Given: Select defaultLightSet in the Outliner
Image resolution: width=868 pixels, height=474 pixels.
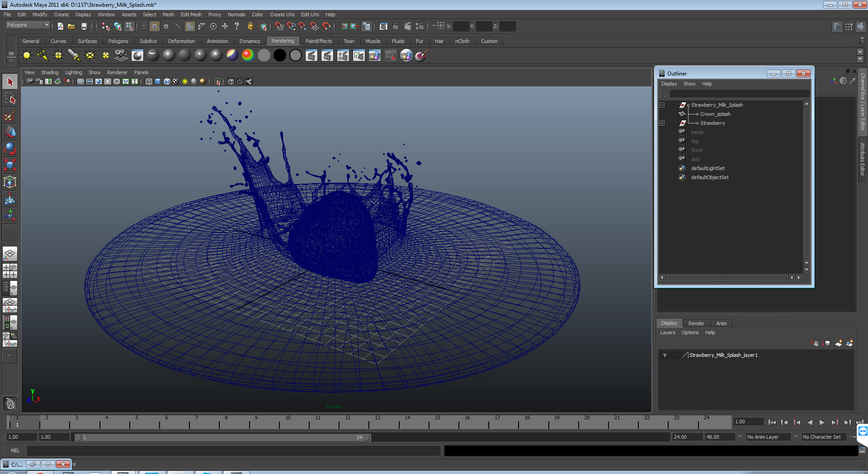Looking at the screenshot, I should 708,168.
